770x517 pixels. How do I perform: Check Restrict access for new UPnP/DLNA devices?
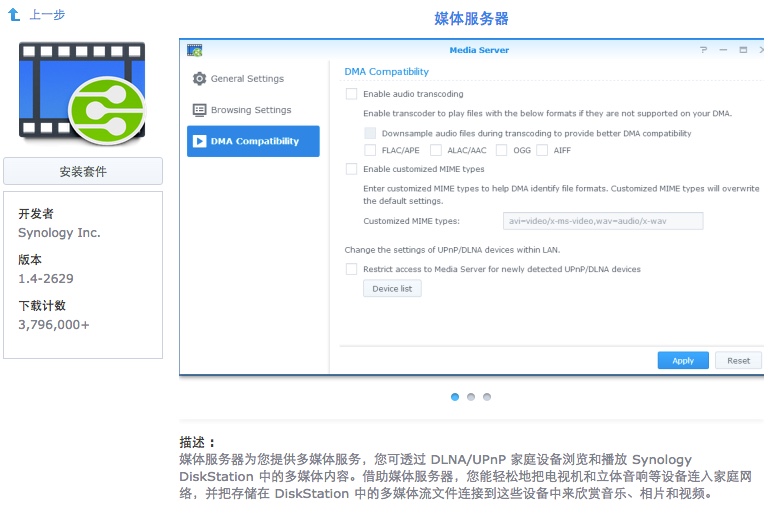351,269
